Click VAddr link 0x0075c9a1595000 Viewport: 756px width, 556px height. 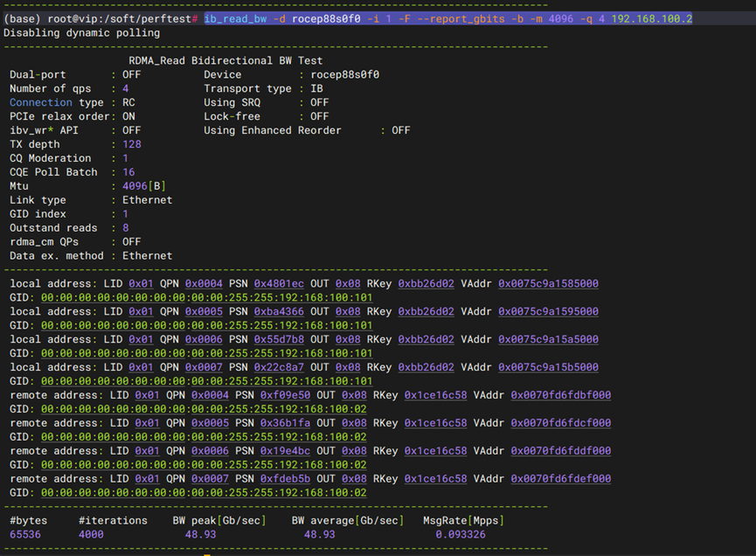pyautogui.click(x=548, y=312)
